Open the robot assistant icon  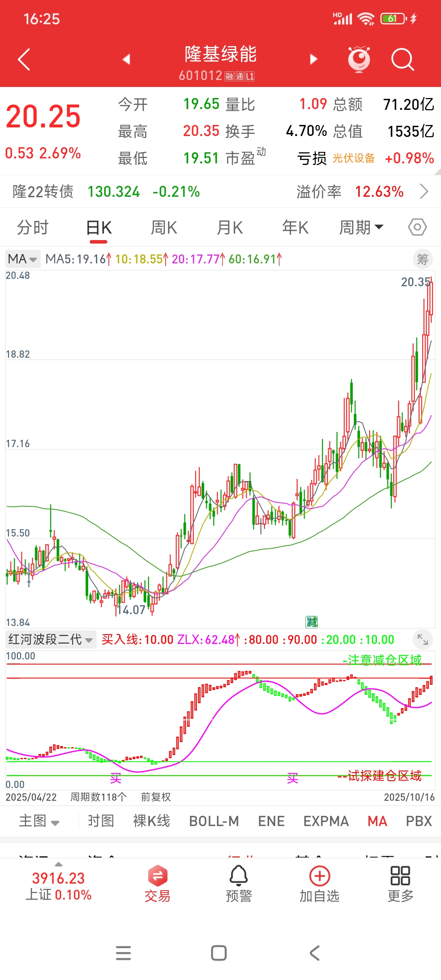[359, 60]
